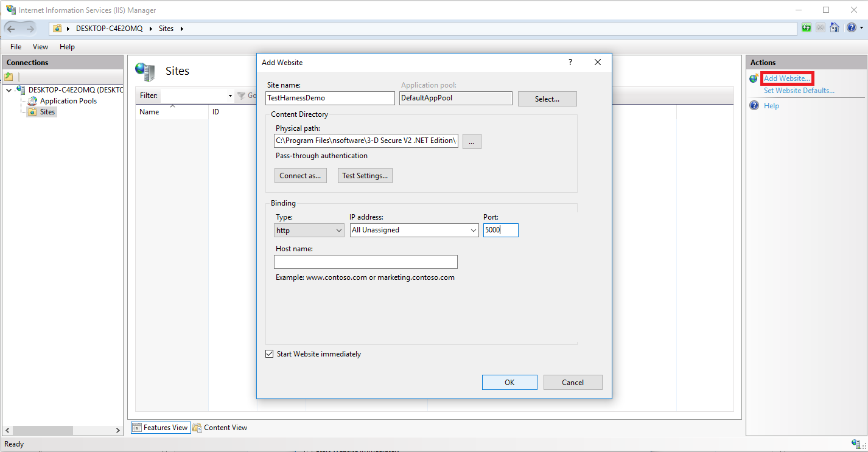Screen dimensions: 868x452
Task: Open the View menu
Action: pos(40,47)
